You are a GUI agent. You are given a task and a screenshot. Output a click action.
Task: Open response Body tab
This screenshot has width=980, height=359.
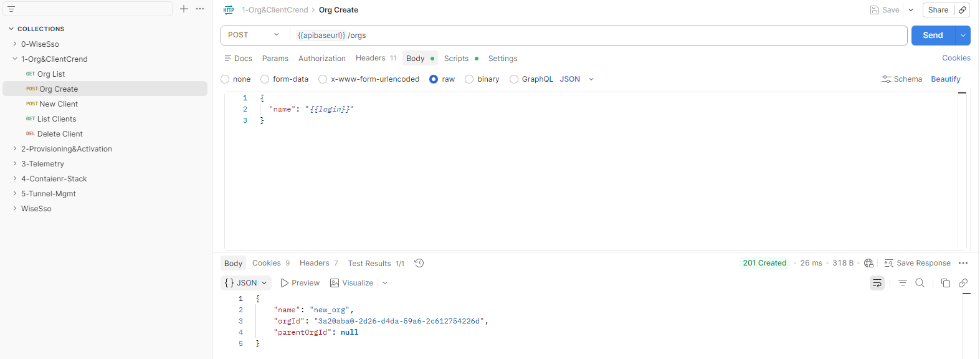[233, 264]
